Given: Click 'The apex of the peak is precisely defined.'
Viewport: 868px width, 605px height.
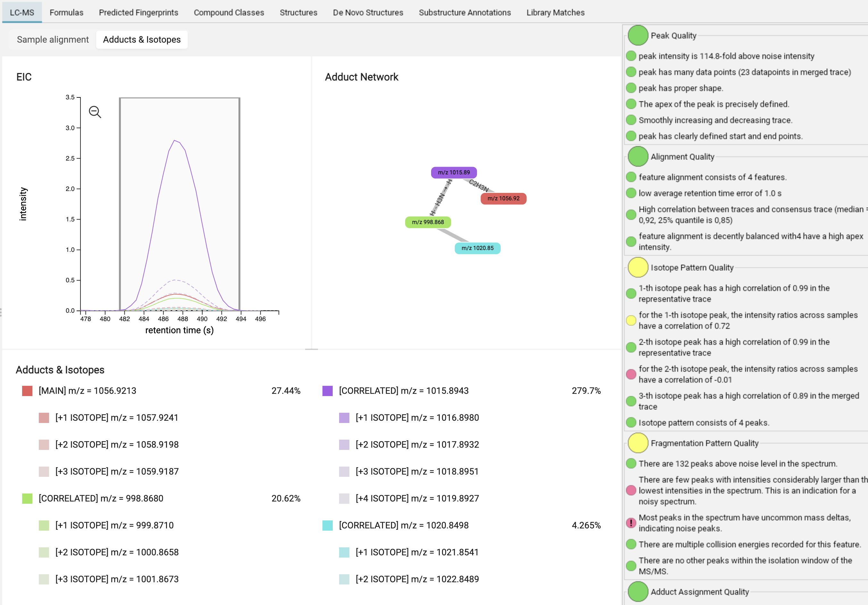Looking at the screenshot, I should [714, 104].
